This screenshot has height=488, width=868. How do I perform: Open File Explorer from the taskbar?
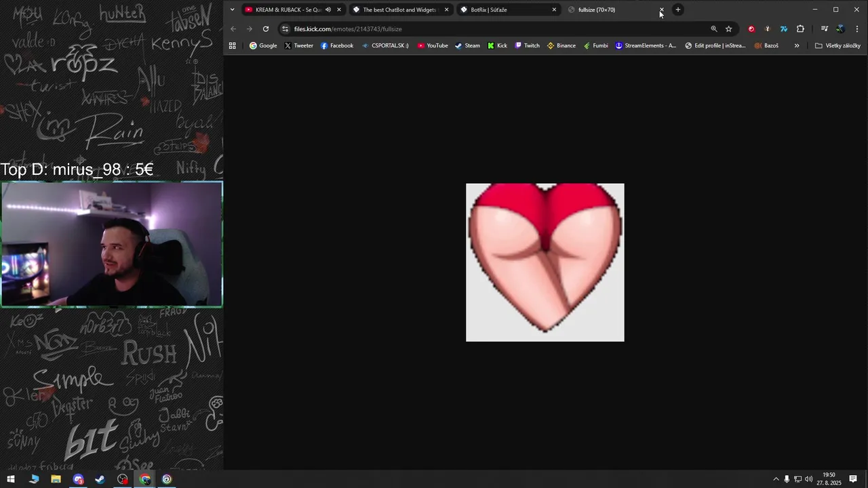(56, 479)
